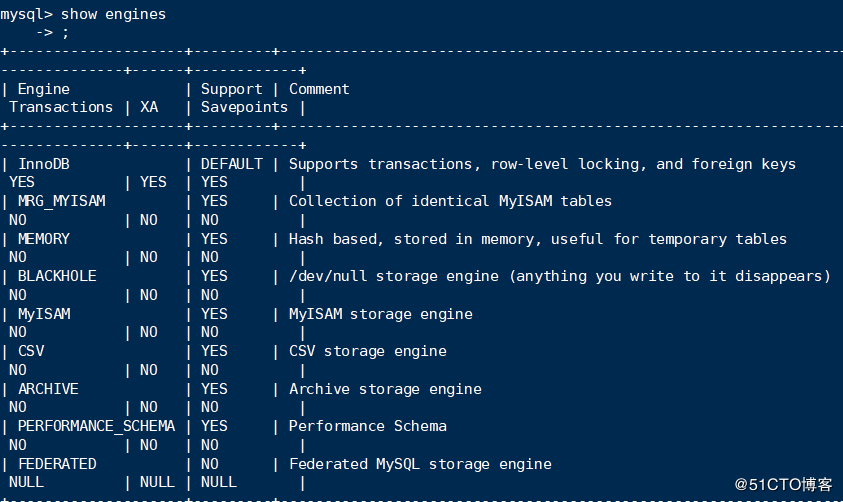Image resolution: width=843 pixels, height=502 pixels.
Task: Click the InnoDB engine name
Action: [x=44, y=164]
